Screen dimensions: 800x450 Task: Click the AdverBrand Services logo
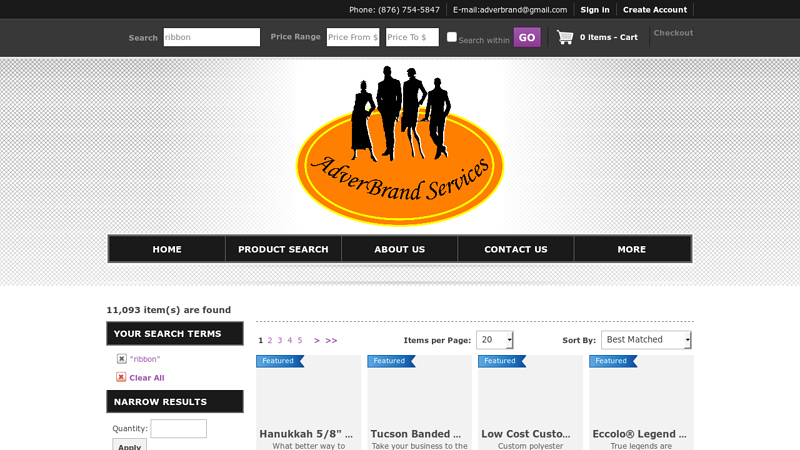400,145
